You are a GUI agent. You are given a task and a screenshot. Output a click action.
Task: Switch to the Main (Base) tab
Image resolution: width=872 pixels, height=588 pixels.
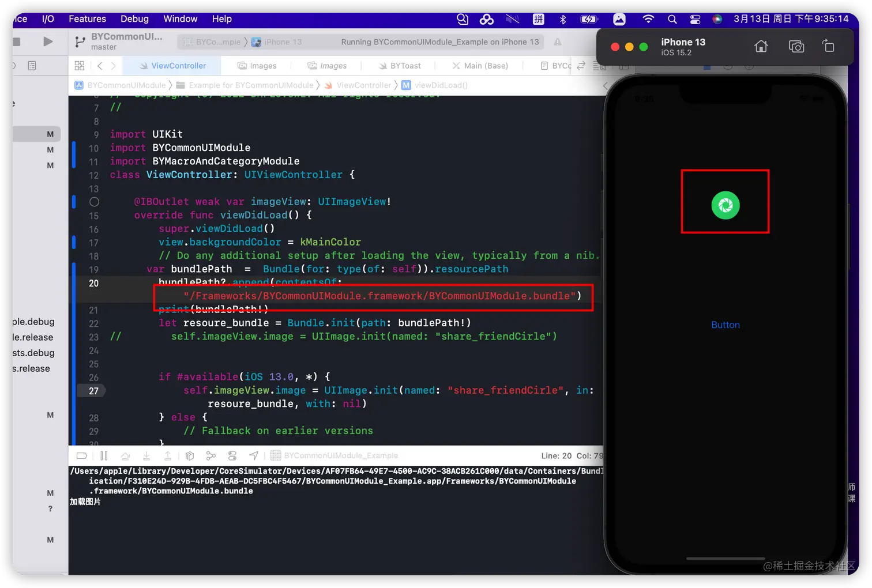click(x=480, y=66)
